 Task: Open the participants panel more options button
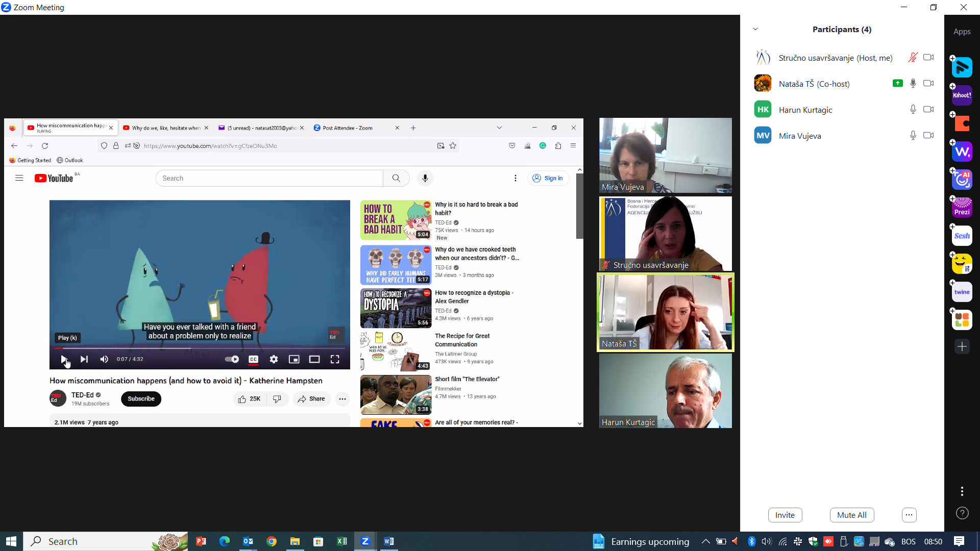click(x=909, y=515)
